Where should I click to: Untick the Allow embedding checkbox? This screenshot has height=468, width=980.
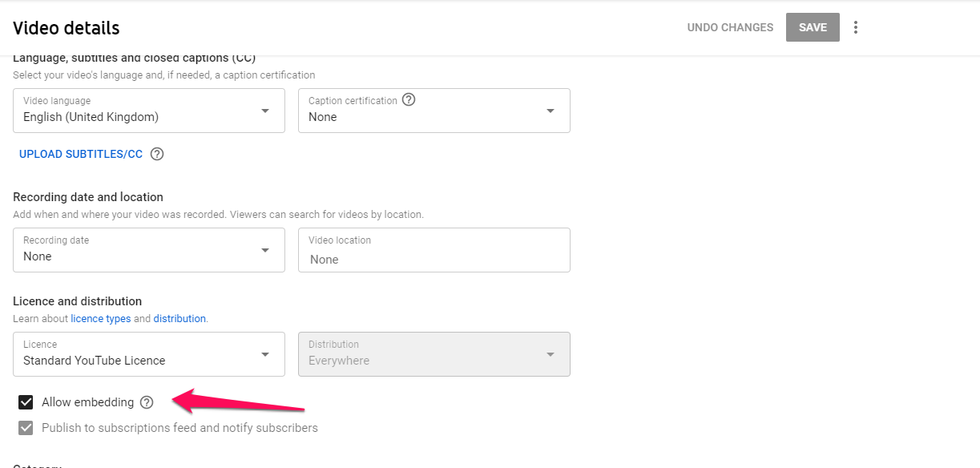pyautogui.click(x=26, y=402)
